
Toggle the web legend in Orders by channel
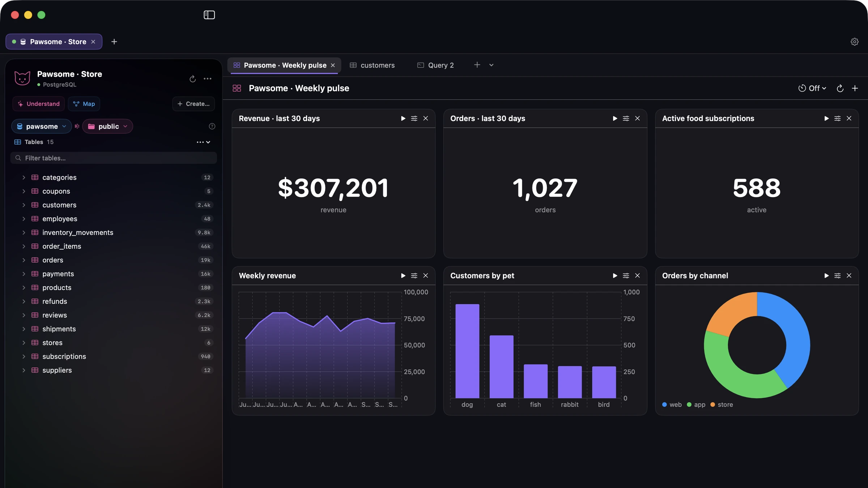(672, 404)
